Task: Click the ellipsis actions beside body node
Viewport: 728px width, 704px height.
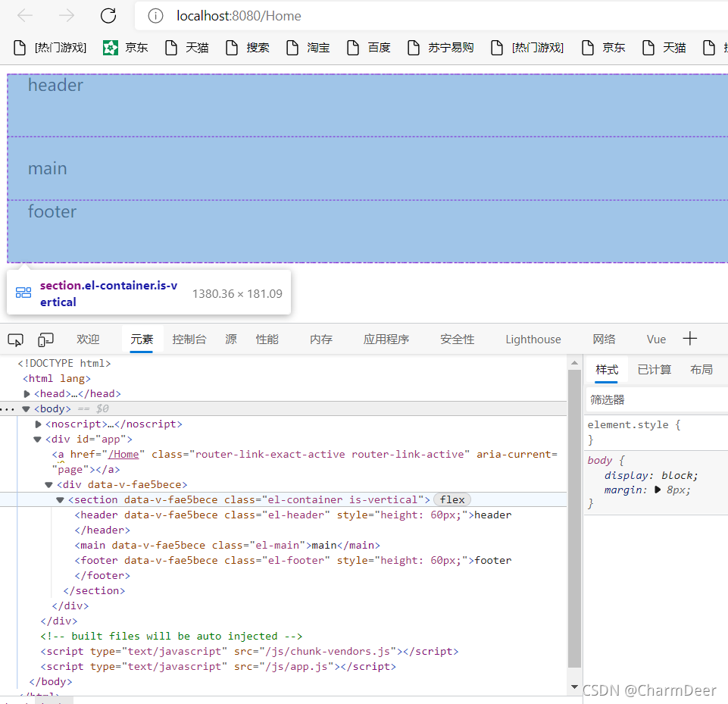Action: (8, 409)
